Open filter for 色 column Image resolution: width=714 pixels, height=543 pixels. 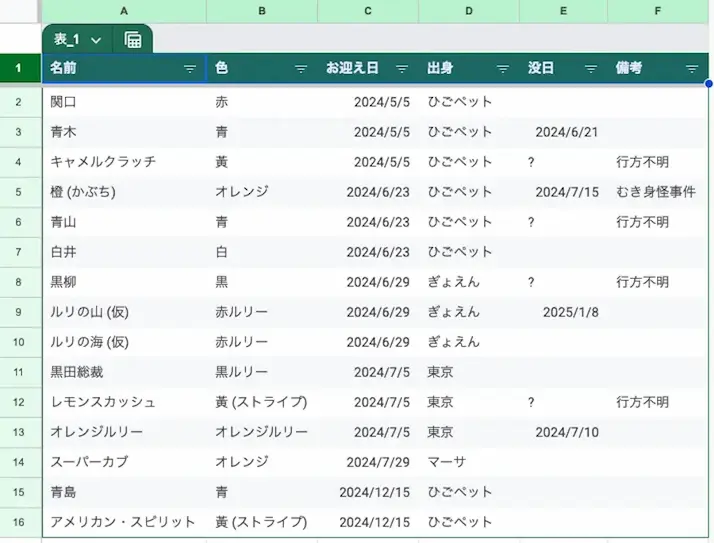[x=301, y=69]
